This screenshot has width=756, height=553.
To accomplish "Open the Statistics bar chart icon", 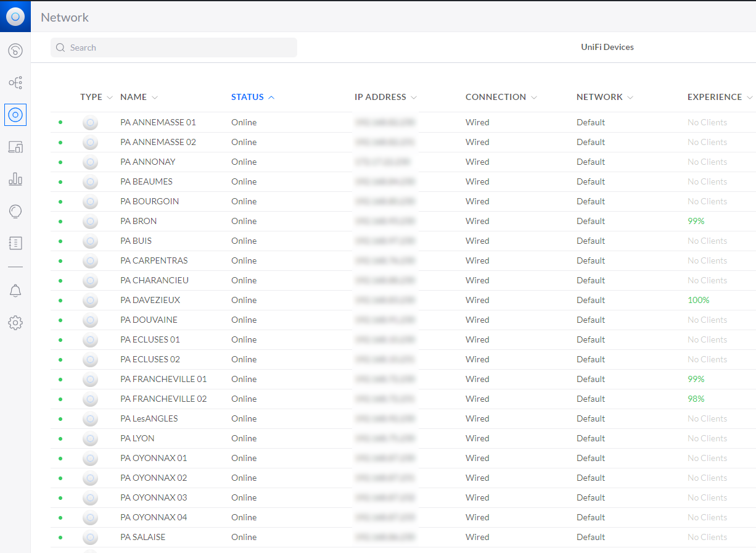I will pyautogui.click(x=15, y=179).
